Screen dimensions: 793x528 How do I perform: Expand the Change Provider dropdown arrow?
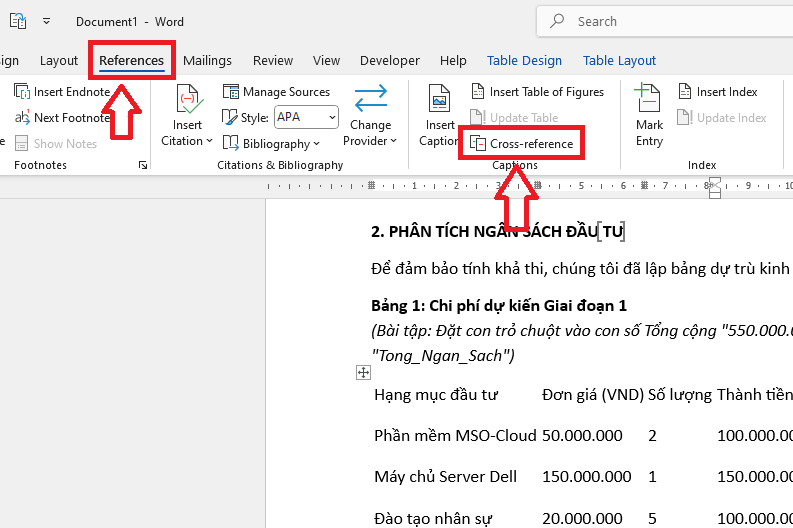pyautogui.click(x=393, y=141)
